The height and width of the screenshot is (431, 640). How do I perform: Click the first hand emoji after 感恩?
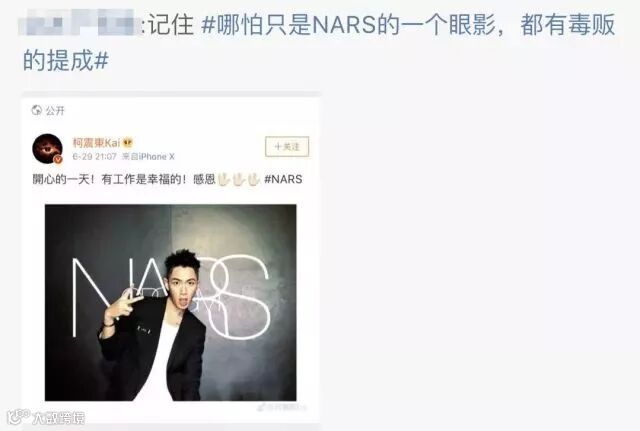click(x=223, y=179)
